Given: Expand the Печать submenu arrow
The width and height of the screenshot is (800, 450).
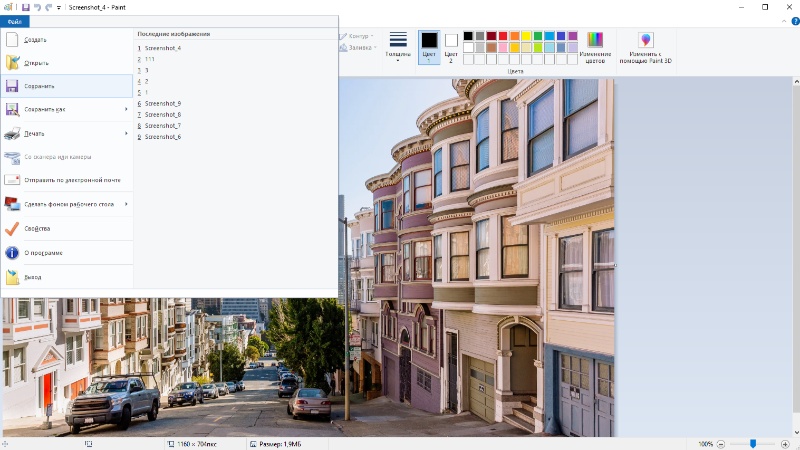Looking at the screenshot, I should [126, 134].
